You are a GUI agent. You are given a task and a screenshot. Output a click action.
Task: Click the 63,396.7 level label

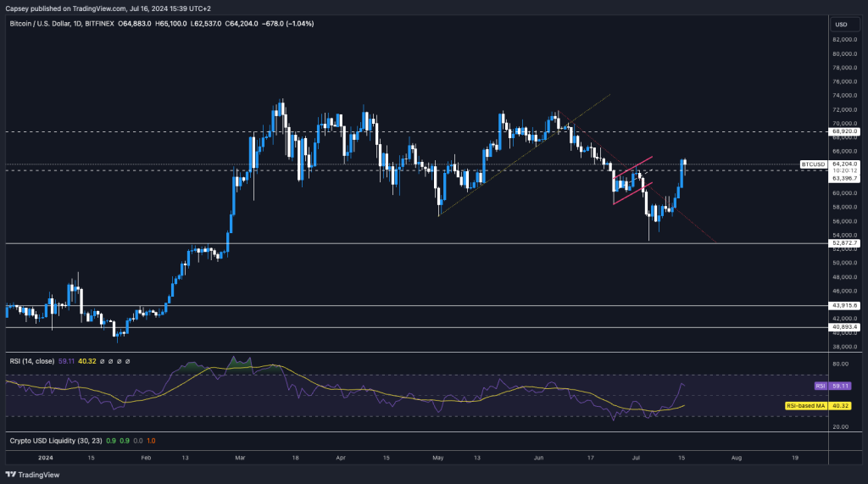pos(844,178)
